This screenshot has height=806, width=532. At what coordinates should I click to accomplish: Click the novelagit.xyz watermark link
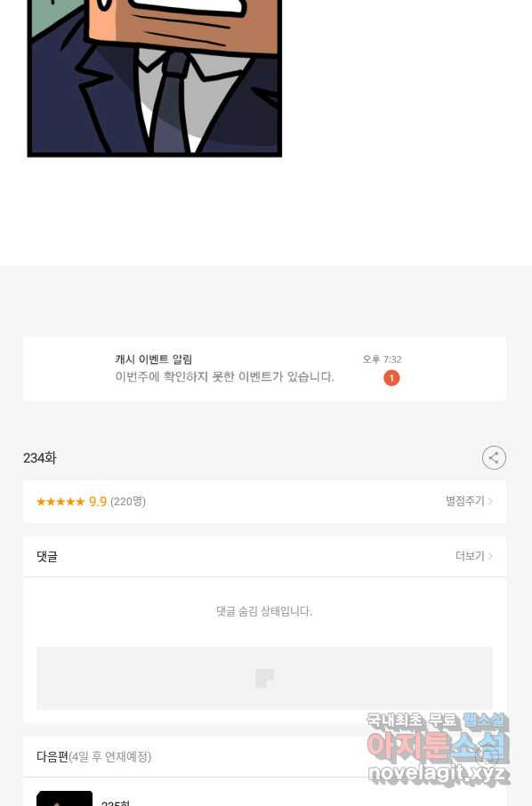point(439,772)
